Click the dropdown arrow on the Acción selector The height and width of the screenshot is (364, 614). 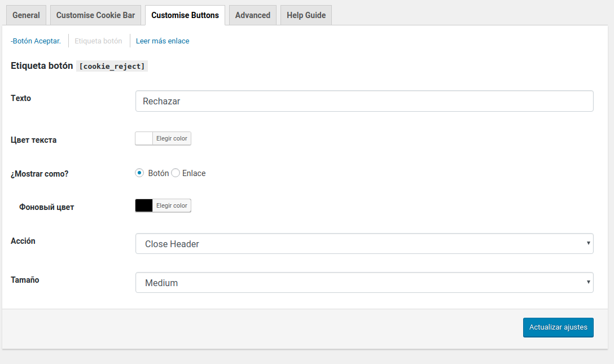[590, 243]
